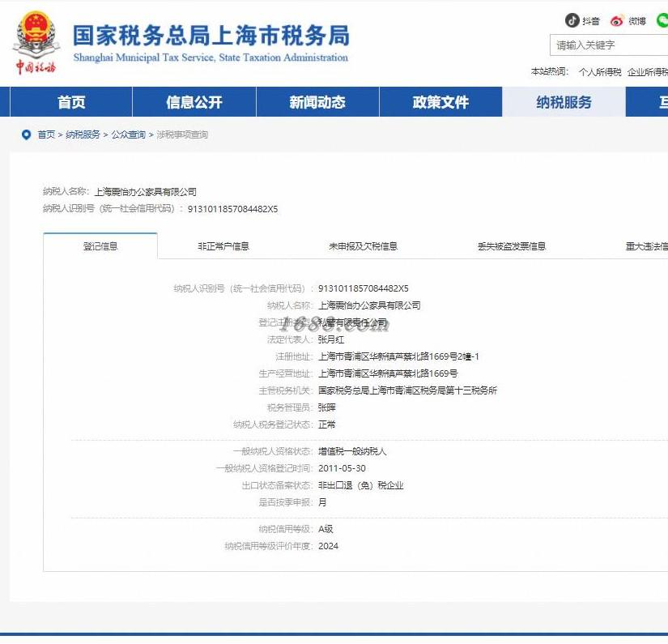Click the registration status 正常
668x644 pixels.
coord(327,424)
